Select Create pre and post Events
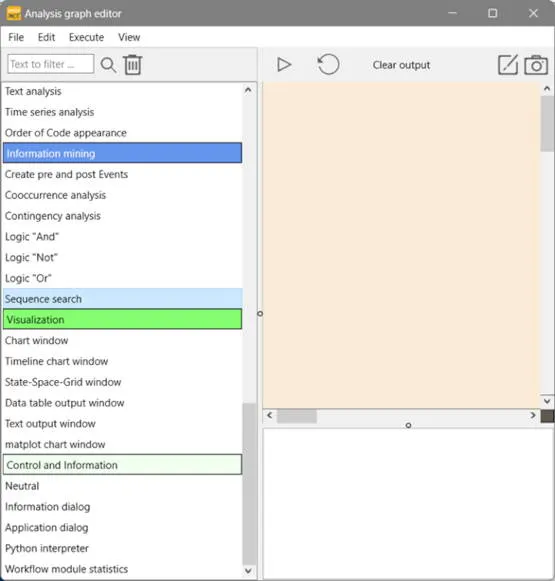 [x=123, y=174]
